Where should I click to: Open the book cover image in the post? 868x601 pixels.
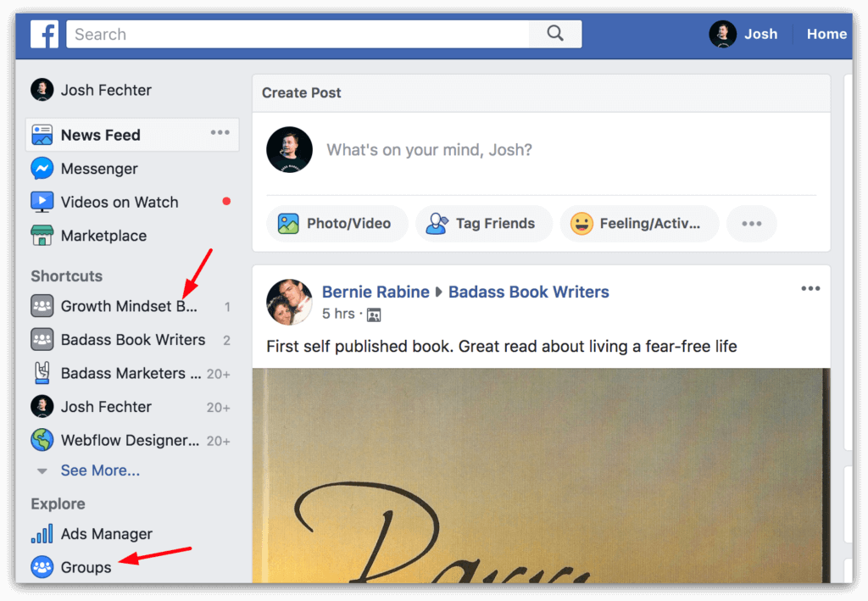click(x=541, y=475)
